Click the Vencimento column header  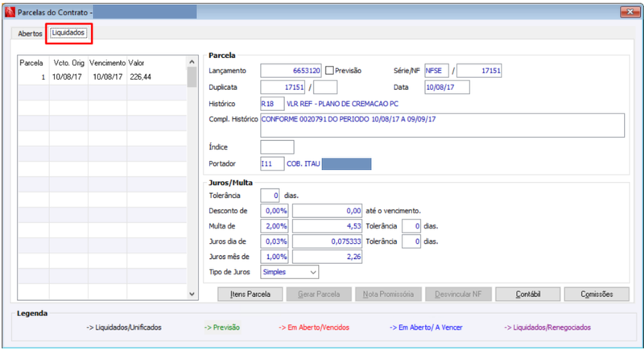[107, 63]
